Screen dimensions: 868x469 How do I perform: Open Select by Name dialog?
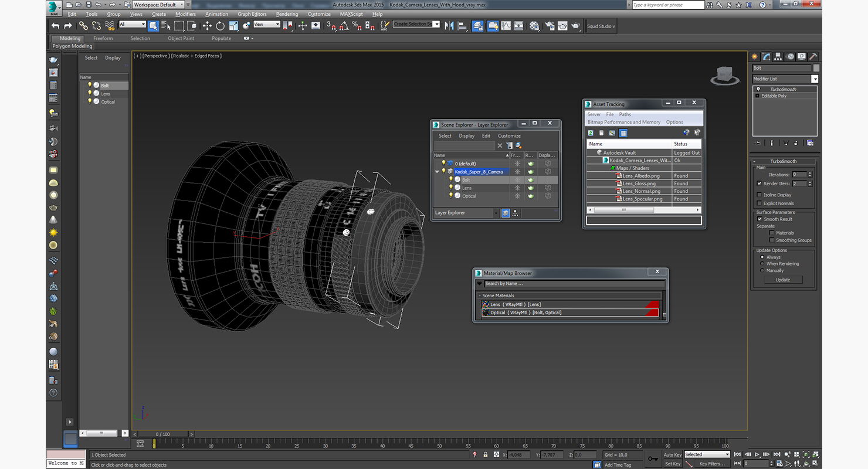coord(166,26)
